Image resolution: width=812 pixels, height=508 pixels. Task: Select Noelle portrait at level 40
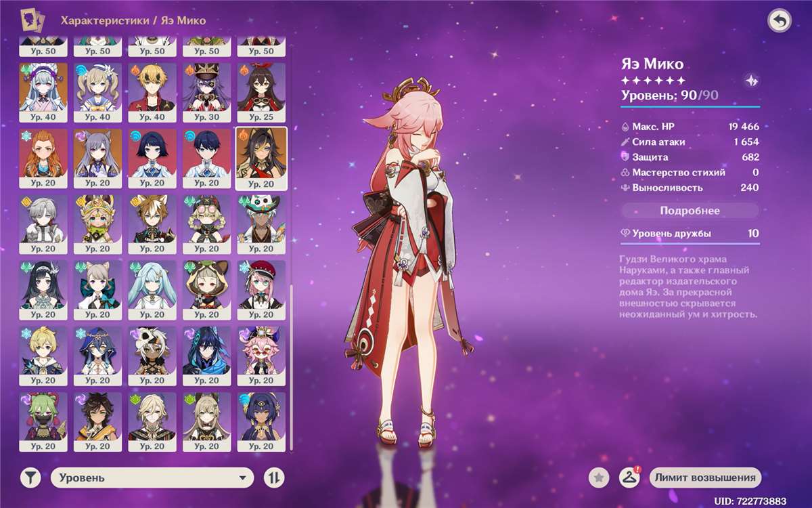click(44, 93)
